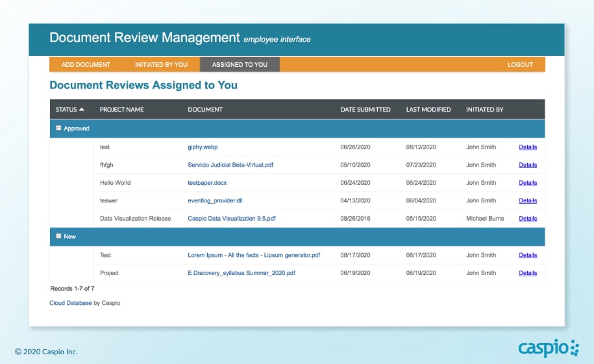Sort by the Project Name column header

[121, 110]
